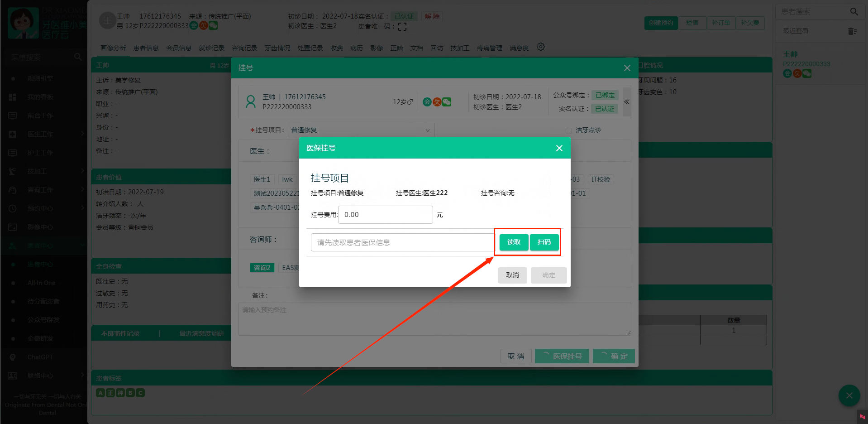
Task: Check the 洁牙点诊 checkbox
Action: click(x=568, y=130)
